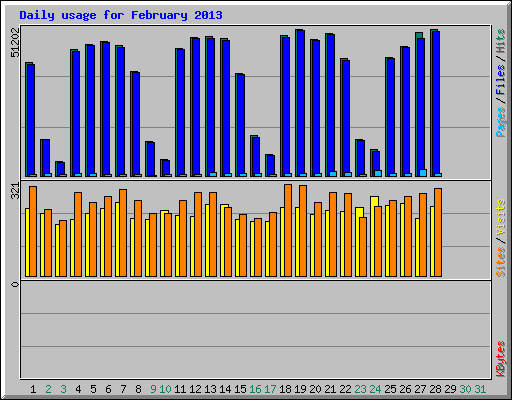
Task: Click day label '11' on the axis
Action: coord(180,389)
